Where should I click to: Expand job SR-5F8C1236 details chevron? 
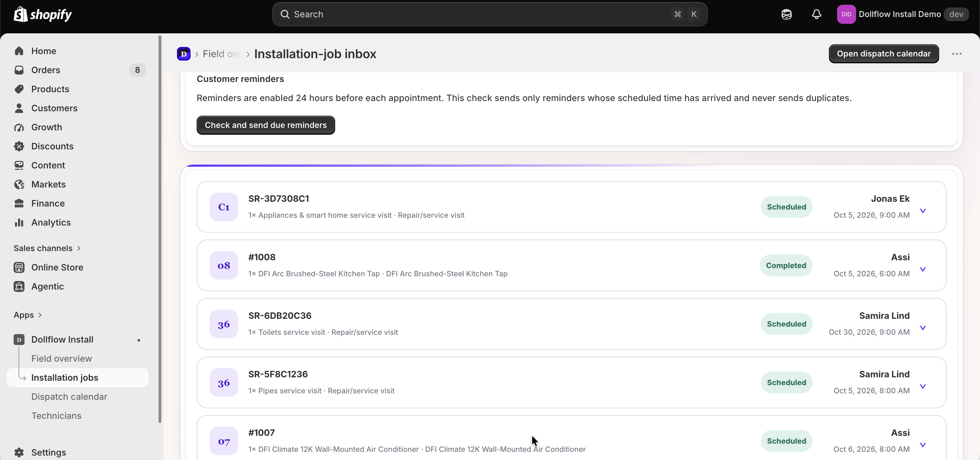[923, 386]
